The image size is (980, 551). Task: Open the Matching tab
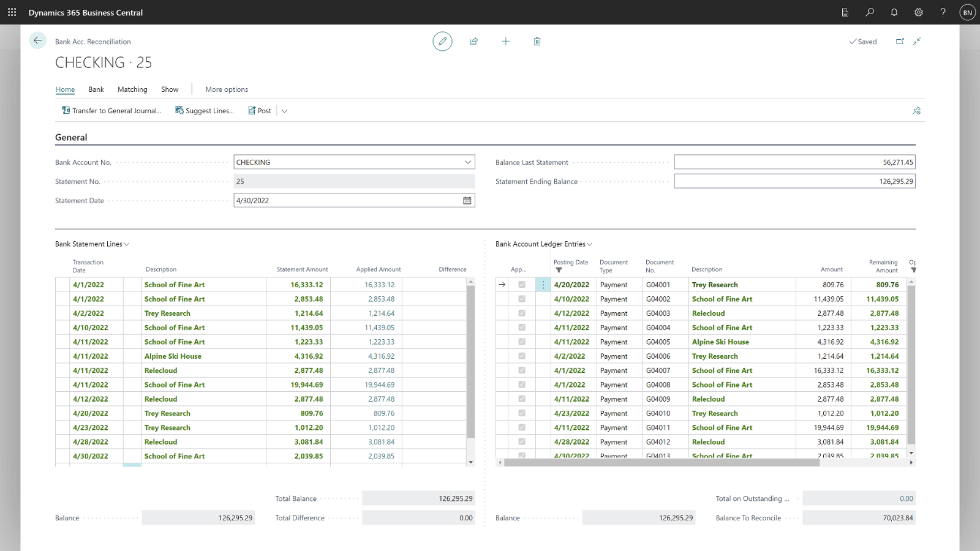(132, 89)
